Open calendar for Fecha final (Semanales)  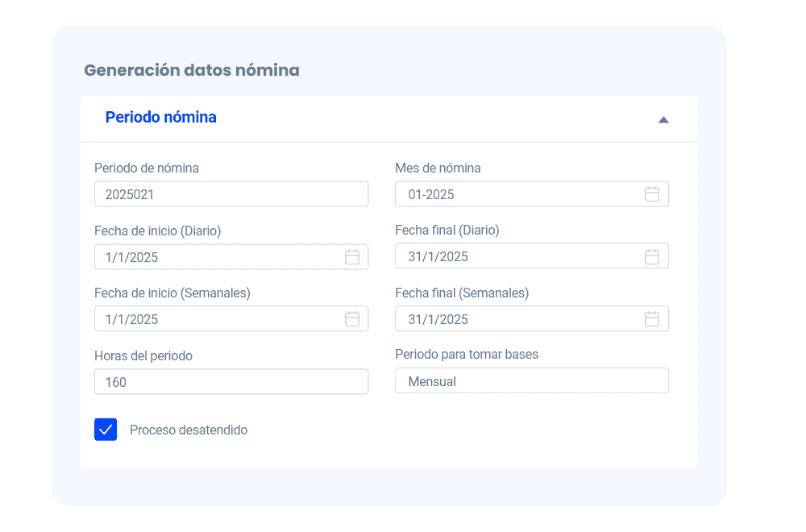652,319
